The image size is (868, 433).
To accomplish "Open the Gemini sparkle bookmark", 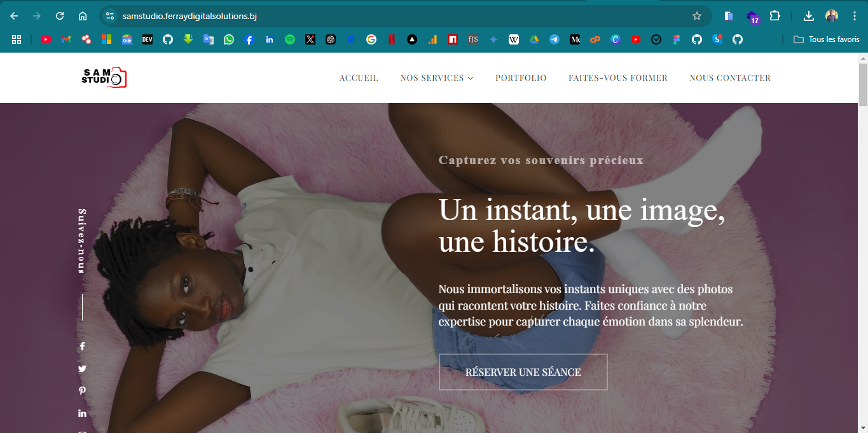I will [493, 39].
